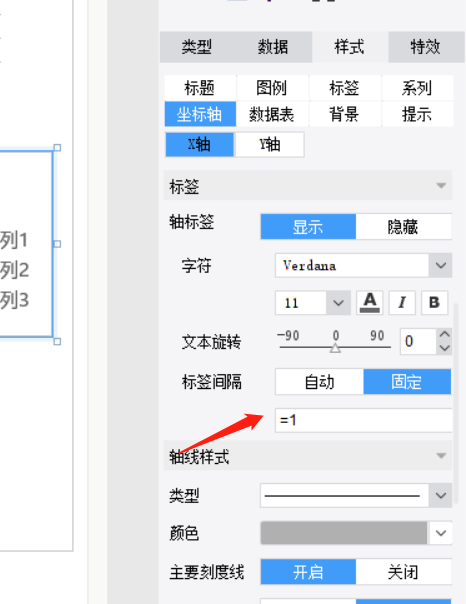Click legend entry ending in 列3
This screenshot has height=604, width=466.
pos(14,300)
